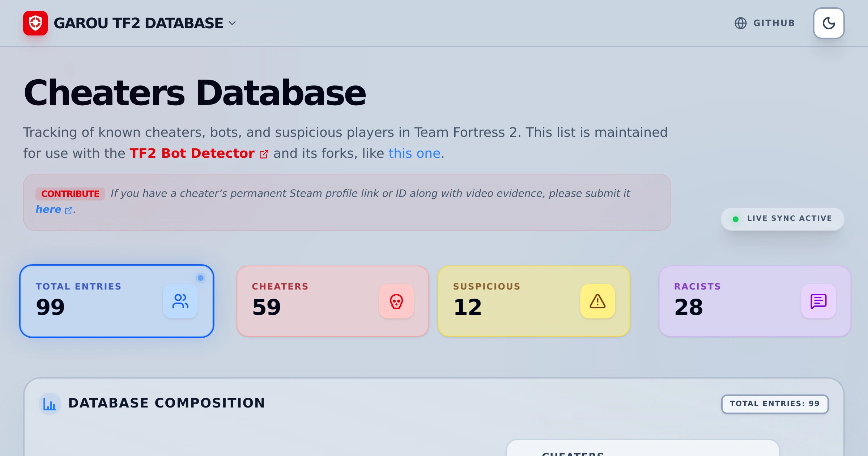Click the '12' suspicious count value

[468, 307]
